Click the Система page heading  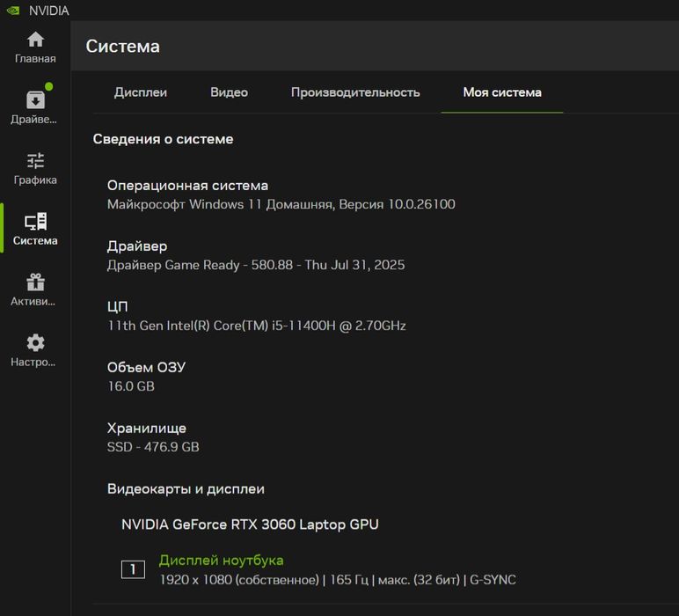point(122,46)
